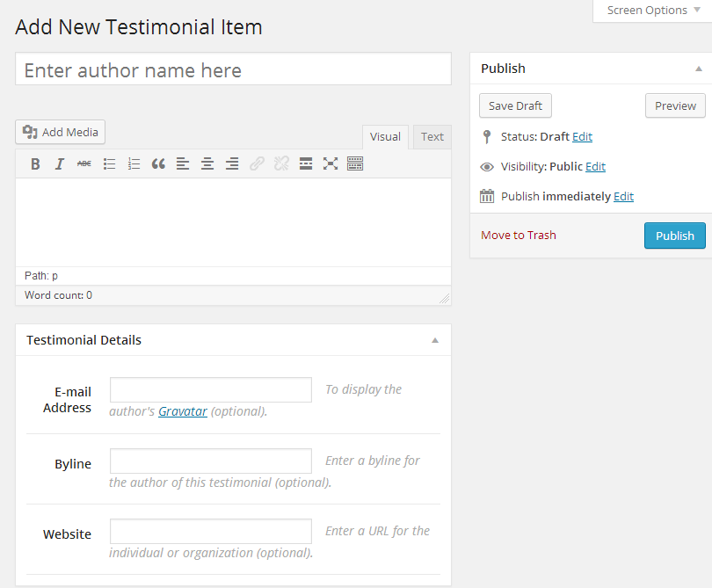Focus the E-mail Address field
Viewport: 712px width, 588px height.
pyautogui.click(x=211, y=390)
